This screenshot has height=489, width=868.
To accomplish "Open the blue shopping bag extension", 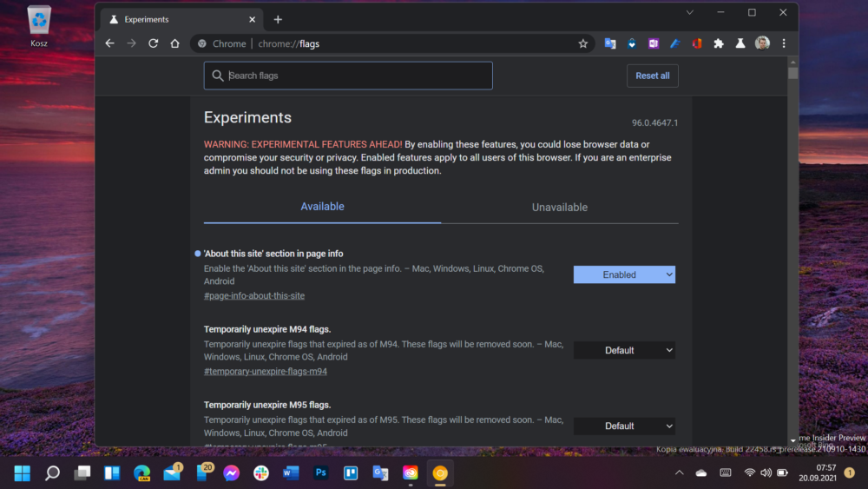I will (632, 43).
